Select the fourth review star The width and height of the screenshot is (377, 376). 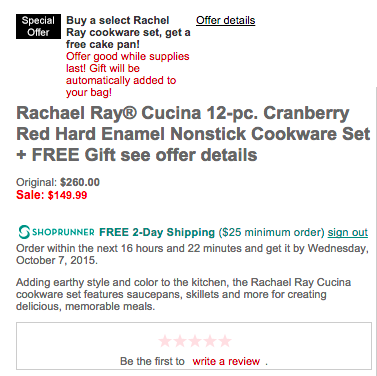click(210, 341)
